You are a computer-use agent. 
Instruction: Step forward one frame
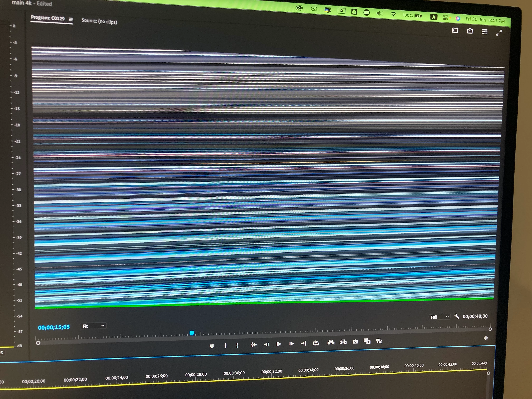coord(291,344)
